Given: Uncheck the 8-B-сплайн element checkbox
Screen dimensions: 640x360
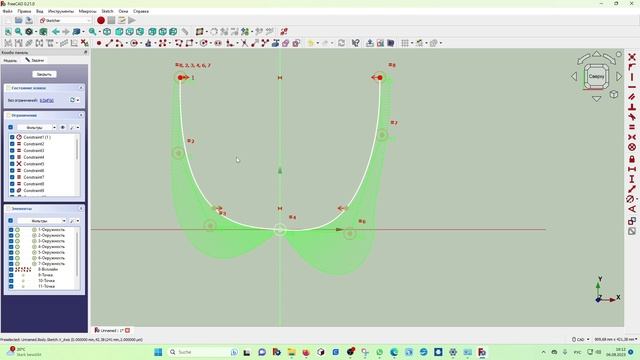Looking at the screenshot, I should coord(11,269).
